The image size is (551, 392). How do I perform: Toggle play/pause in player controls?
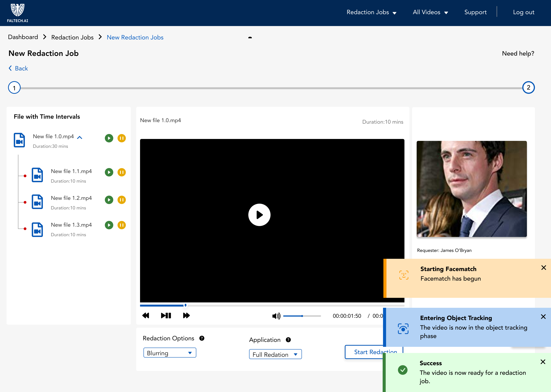pyautogui.click(x=166, y=315)
